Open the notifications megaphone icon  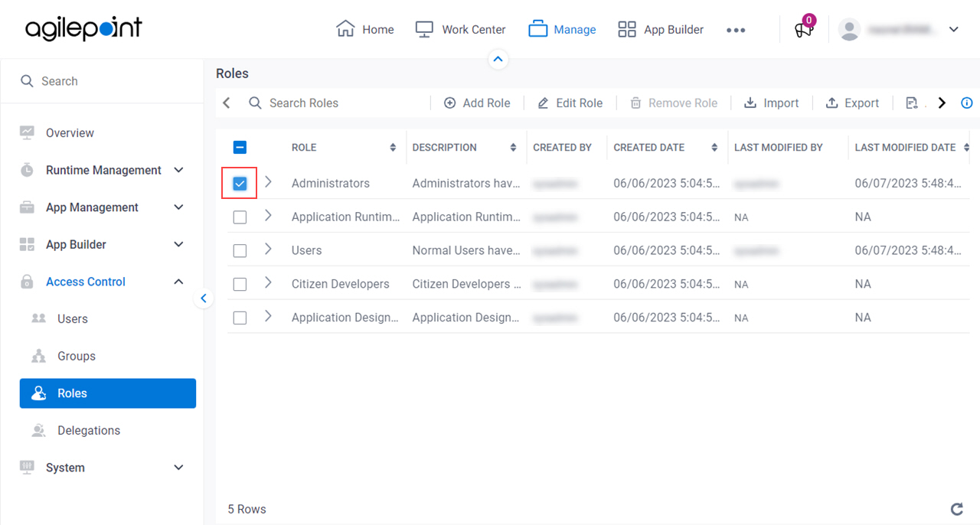coord(803,30)
